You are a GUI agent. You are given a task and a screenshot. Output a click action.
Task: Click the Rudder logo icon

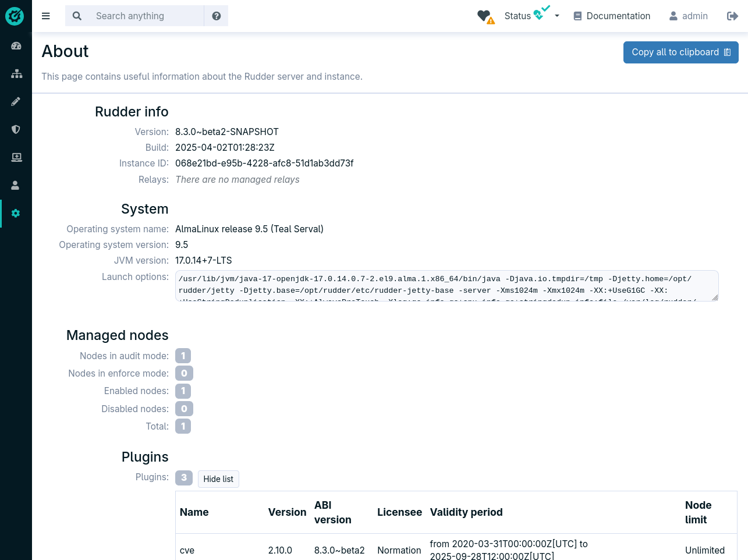(15, 16)
